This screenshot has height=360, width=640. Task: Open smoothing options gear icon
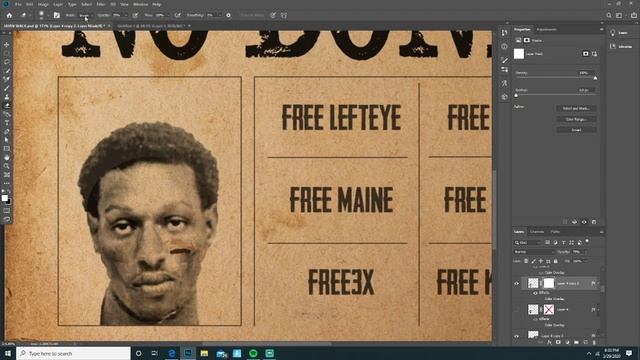pyautogui.click(x=229, y=15)
